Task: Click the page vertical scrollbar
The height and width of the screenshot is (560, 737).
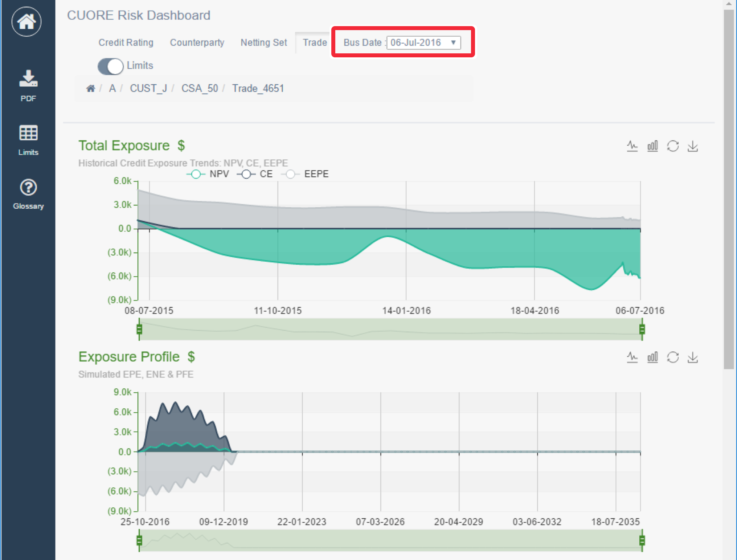Action: pos(729,189)
